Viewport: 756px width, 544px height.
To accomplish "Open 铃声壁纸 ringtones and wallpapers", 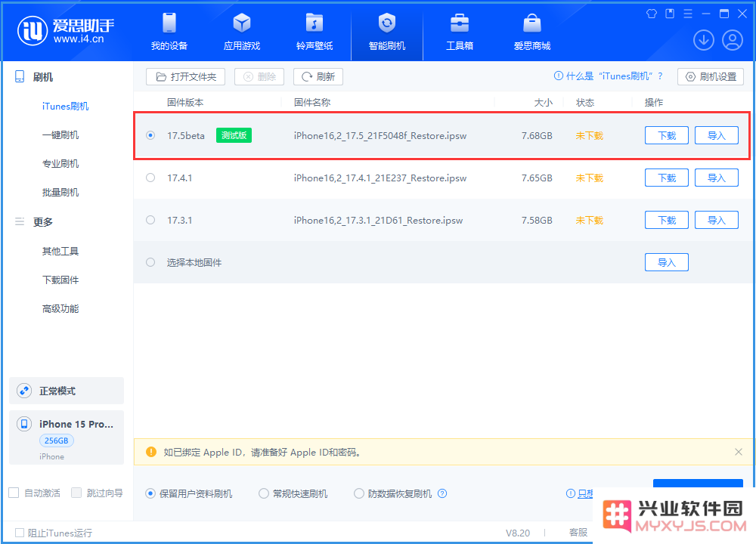I will pyautogui.click(x=314, y=32).
